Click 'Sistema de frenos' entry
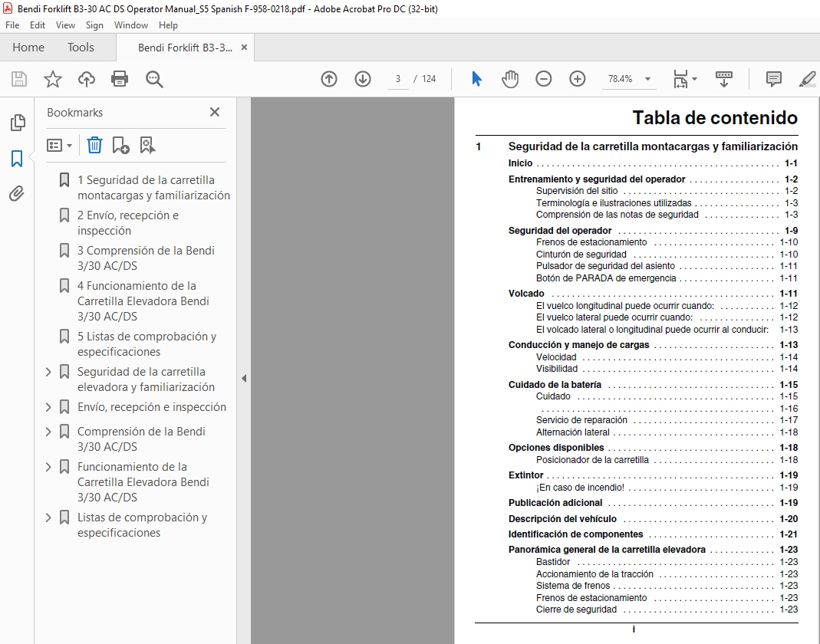The width and height of the screenshot is (820, 644). (573, 586)
